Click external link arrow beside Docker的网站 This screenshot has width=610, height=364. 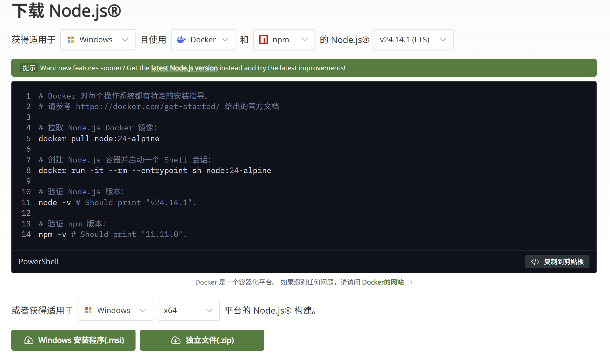click(x=410, y=282)
